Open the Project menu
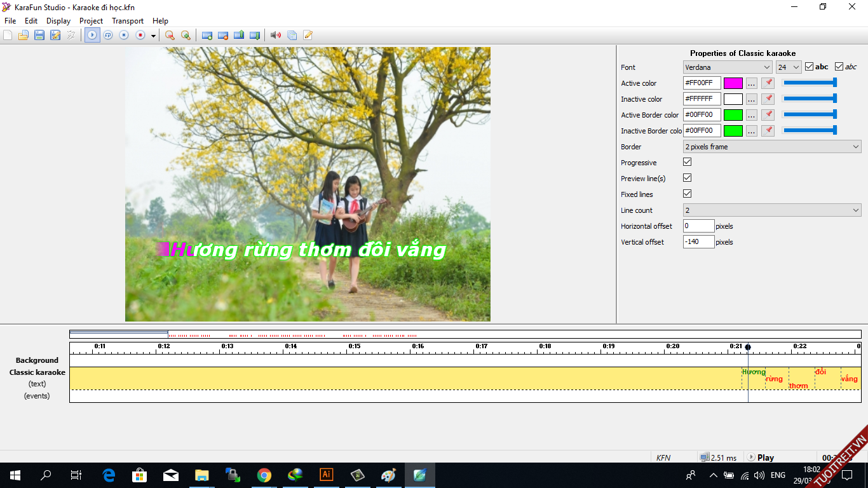The width and height of the screenshot is (868, 488). 91,21
